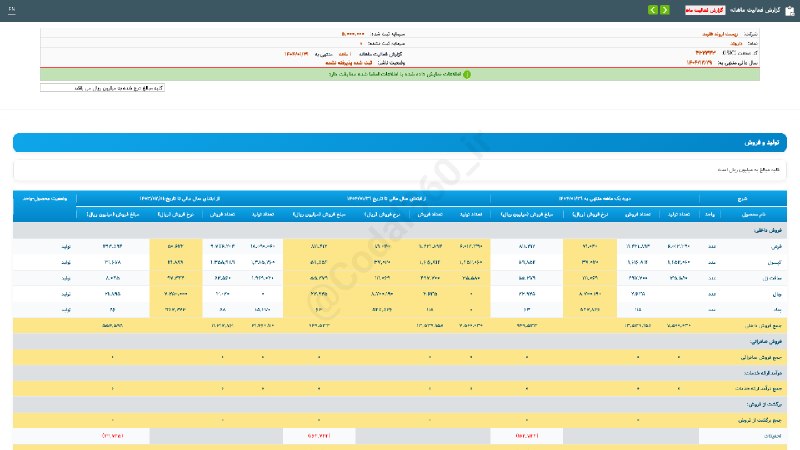
Task: Select the فروش داخلی section row label
Action: (x=768, y=230)
